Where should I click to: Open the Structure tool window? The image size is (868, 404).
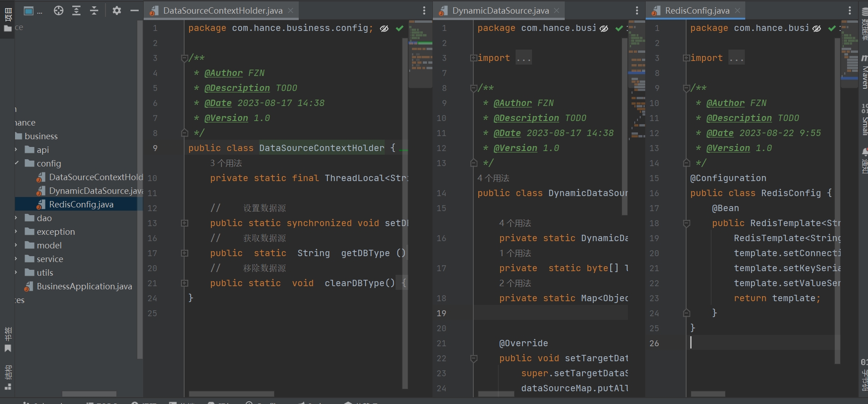coord(8,377)
